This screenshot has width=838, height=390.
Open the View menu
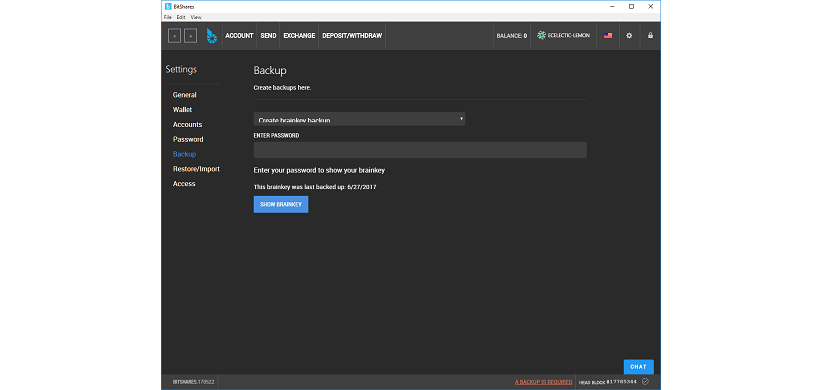pos(196,17)
